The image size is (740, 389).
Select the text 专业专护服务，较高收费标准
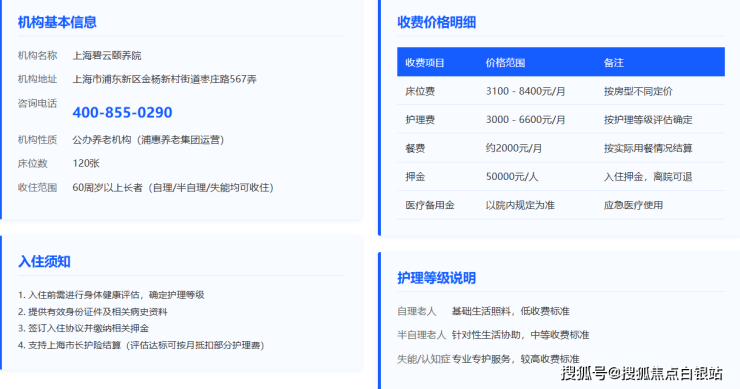(x=516, y=359)
